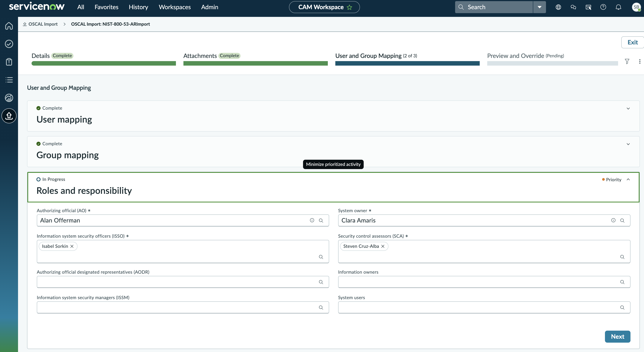Open the Workspaces menu
The width and height of the screenshot is (644, 352).
point(174,7)
